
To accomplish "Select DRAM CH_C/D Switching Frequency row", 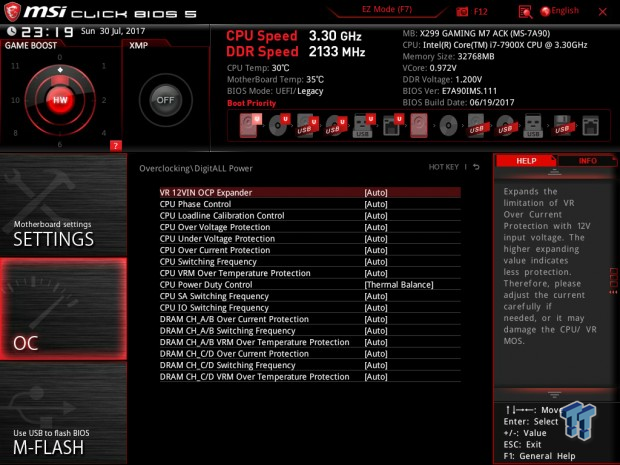I will point(310,365).
